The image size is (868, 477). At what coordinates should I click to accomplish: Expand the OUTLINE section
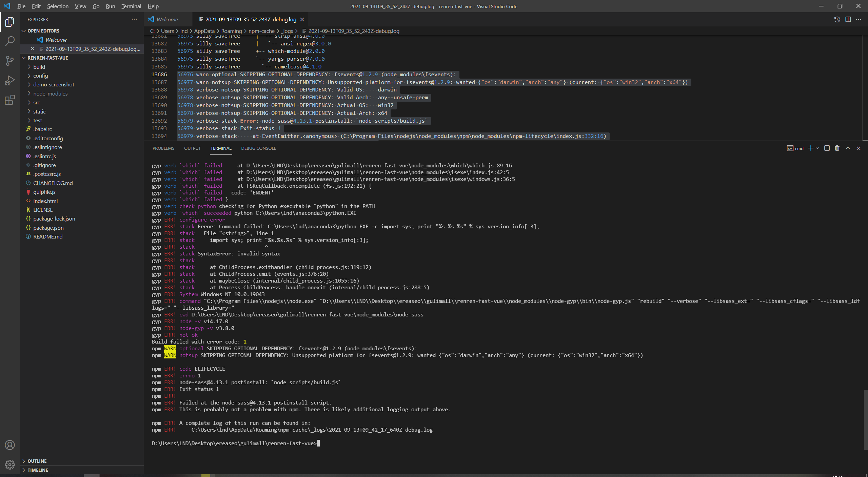coord(37,461)
